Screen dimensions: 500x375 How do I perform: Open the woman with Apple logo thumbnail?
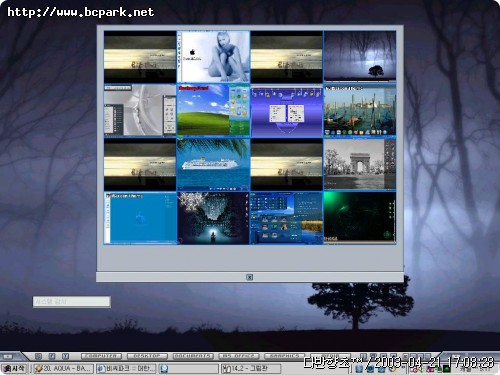click(x=213, y=57)
